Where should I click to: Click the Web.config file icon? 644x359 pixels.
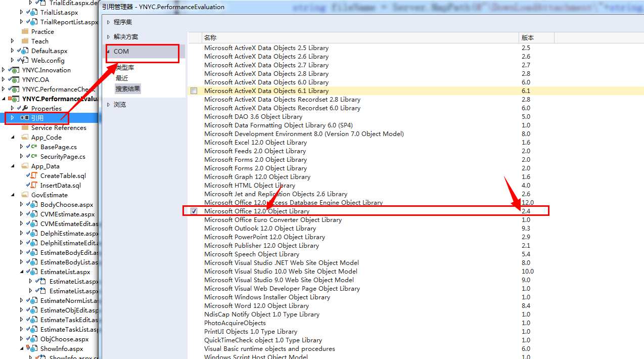(25, 60)
